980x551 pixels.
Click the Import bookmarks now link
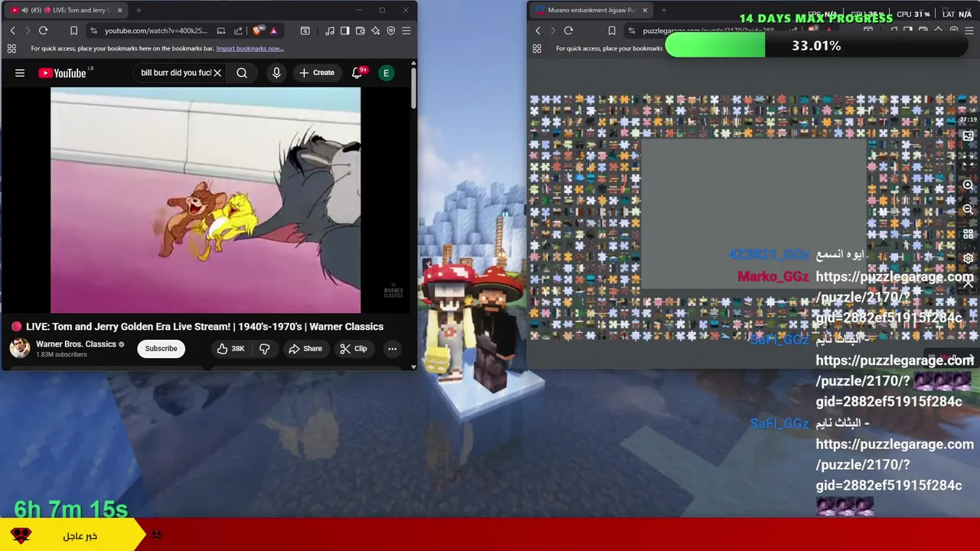(x=250, y=48)
